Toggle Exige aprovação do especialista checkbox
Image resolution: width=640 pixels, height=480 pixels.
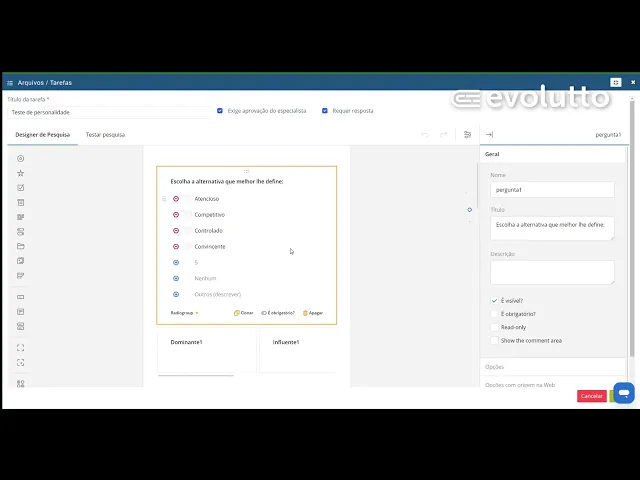pyautogui.click(x=220, y=111)
